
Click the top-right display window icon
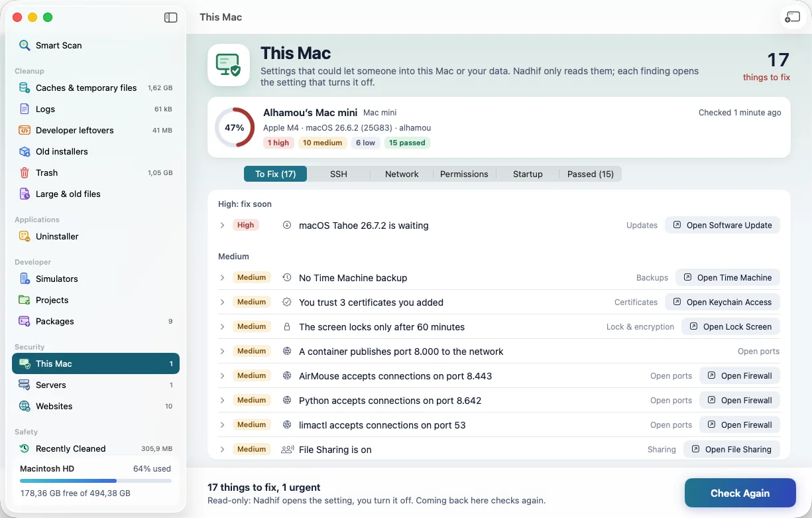click(792, 17)
